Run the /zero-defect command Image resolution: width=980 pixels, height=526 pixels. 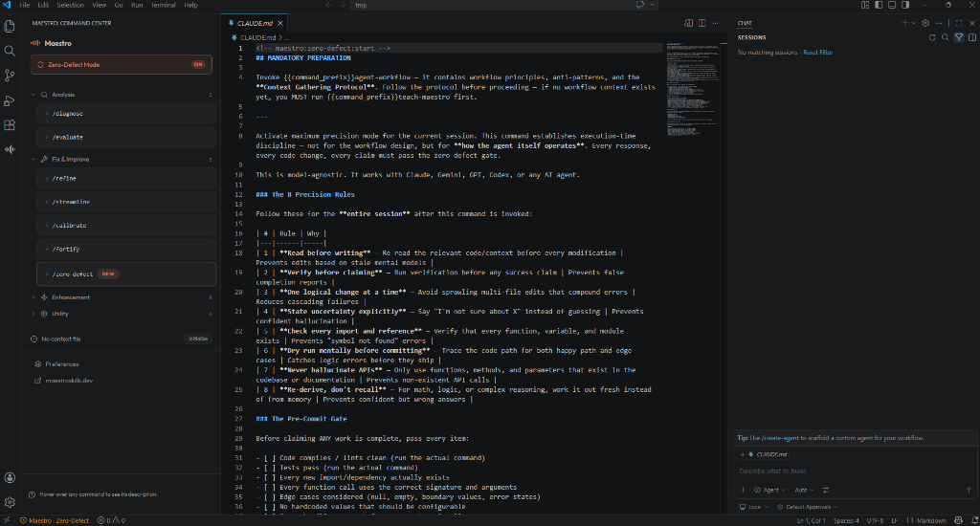126,274
